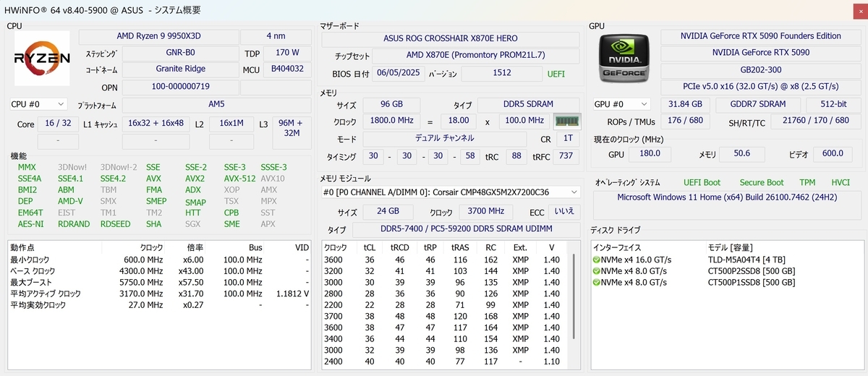
Task: Click the 最大ブースト operating point row
Action: coord(161,282)
